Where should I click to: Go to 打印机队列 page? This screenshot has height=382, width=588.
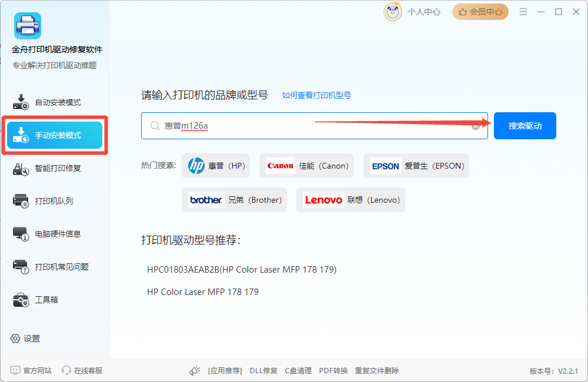point(55,201)
